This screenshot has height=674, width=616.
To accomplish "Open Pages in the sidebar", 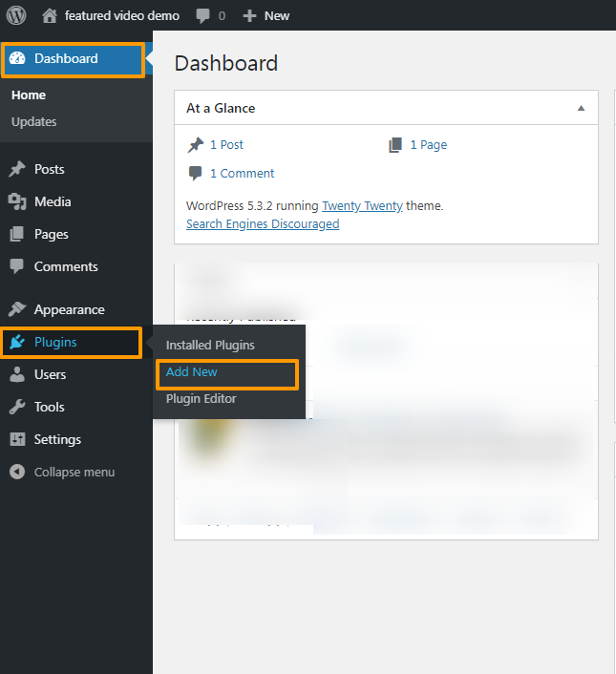I will pos(52,234).
